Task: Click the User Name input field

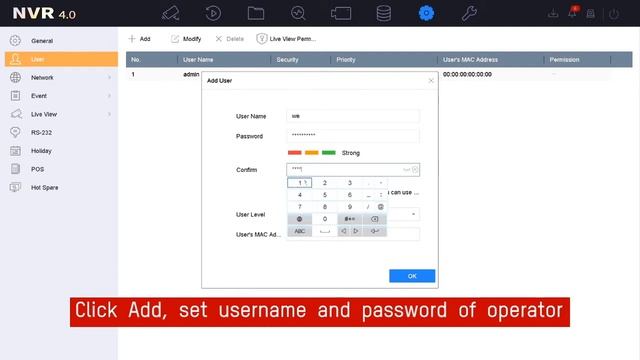Action: click(353, 116)
